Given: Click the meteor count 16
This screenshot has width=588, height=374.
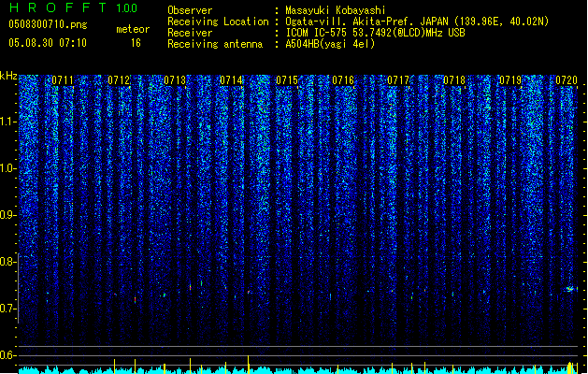Looking at the screenshot, I should click(x=136, y=43).
